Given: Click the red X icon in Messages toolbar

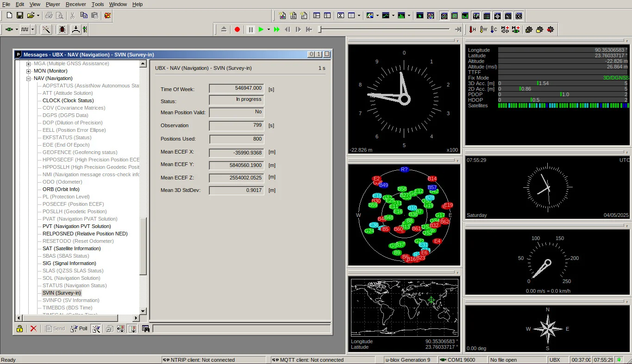Looking at the screenshot, I should (33, 328).
